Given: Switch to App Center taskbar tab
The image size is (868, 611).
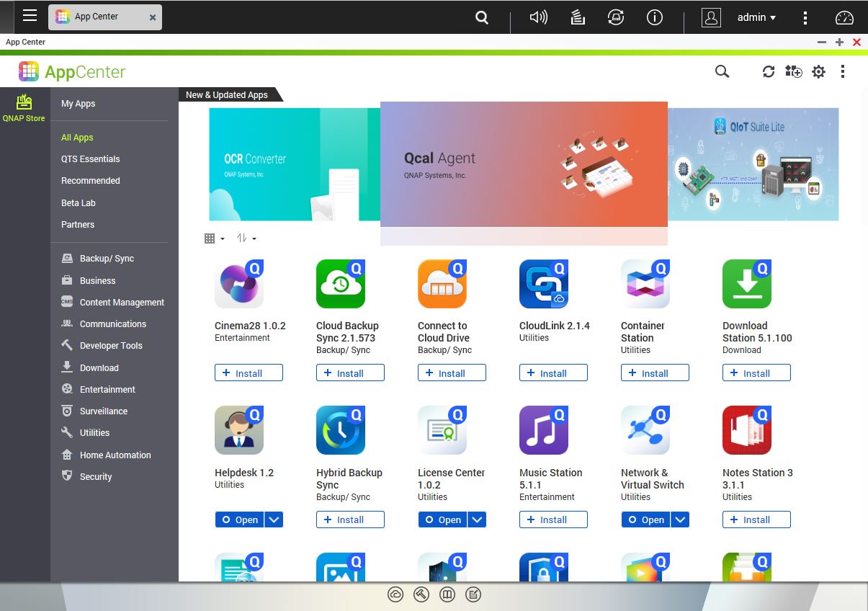Looking at the screenshot, I should (x=105, y=17).
